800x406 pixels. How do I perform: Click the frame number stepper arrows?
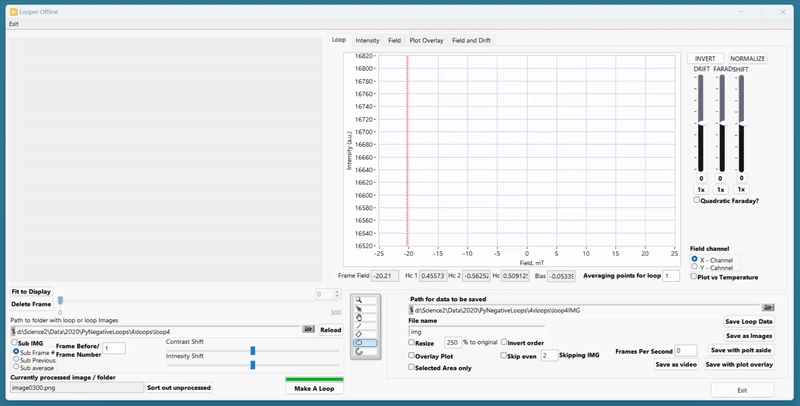(x=337, y=294)
